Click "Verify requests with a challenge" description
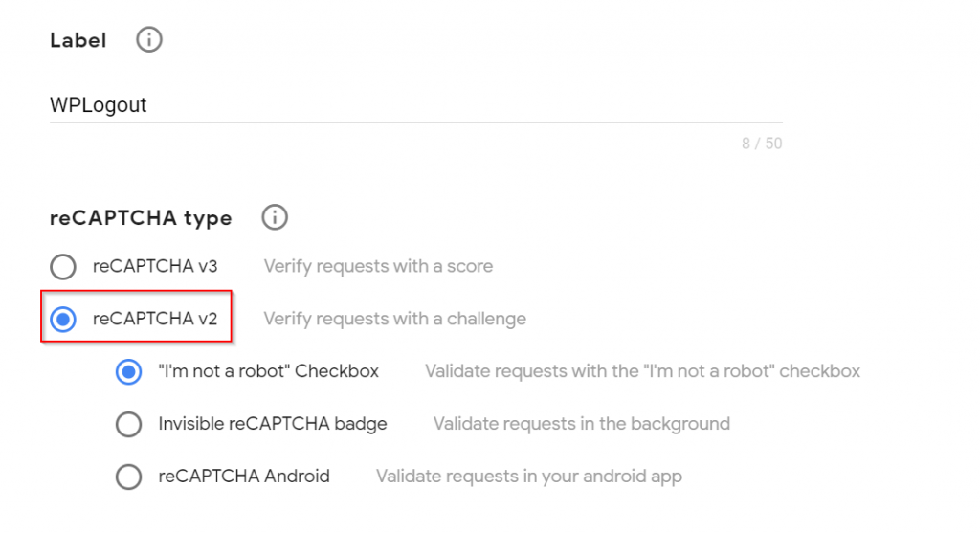This screenshot has height=533, width=980. tap(395, 319)
